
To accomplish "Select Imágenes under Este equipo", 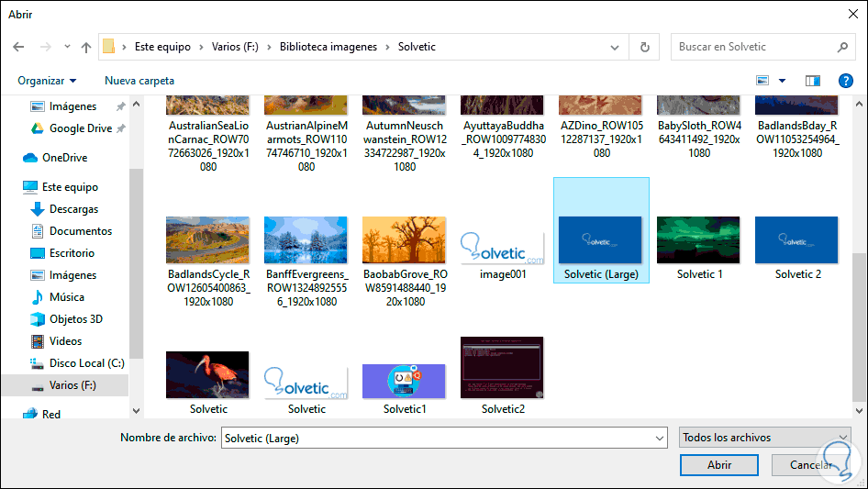I will click(x=72, y=275).
